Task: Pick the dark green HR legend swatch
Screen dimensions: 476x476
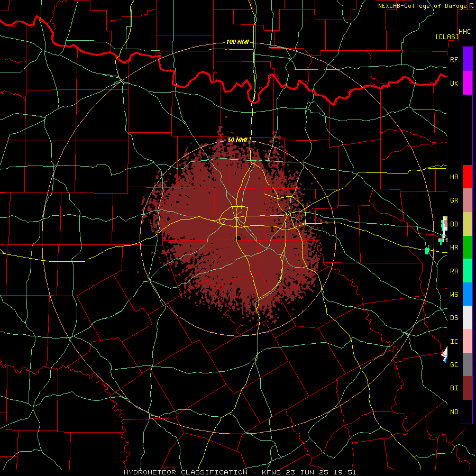Action: (467, 247)
